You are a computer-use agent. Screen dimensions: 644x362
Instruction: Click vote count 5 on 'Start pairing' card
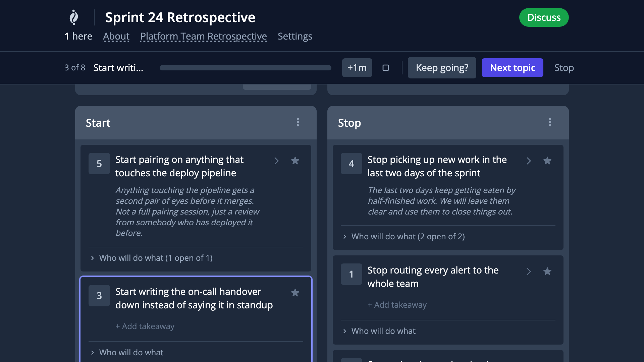click(x=99, y=164)
